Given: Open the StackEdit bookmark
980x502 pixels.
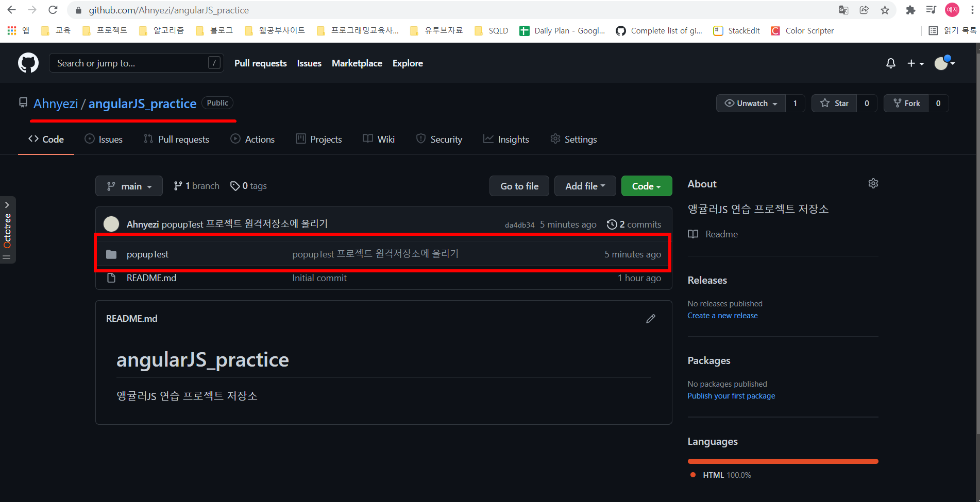Looking at the screenshot, I should point(736,31).
